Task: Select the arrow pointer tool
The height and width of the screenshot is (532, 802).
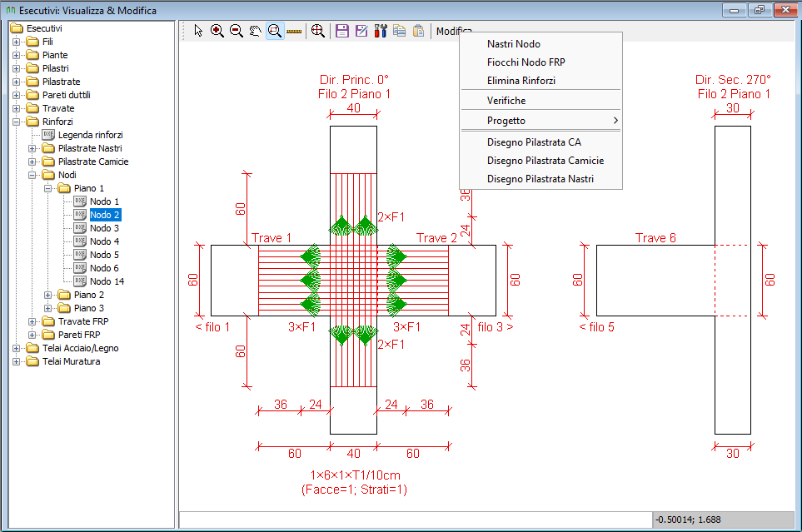Action: 198,31
